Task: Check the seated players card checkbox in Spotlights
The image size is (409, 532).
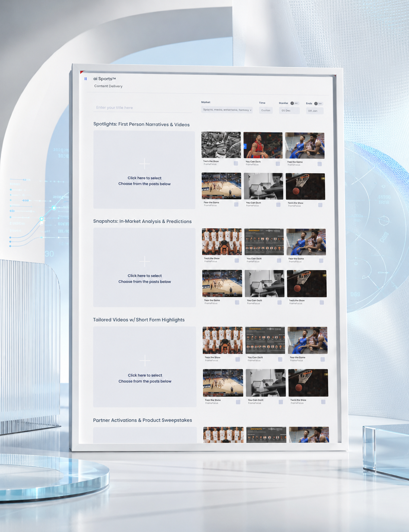Action: [320, 164]
